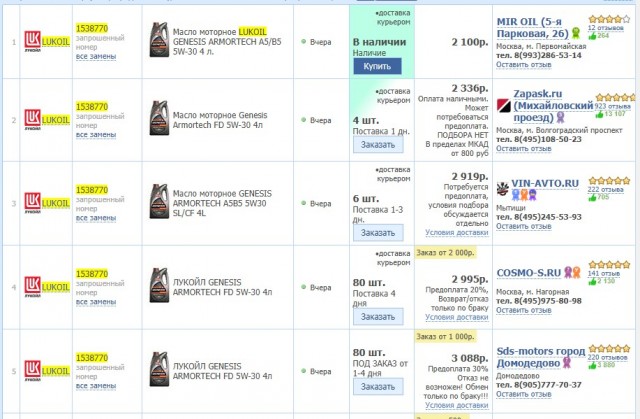
Task: Click the star rating for Sds-motors
Action: (609, 348)
